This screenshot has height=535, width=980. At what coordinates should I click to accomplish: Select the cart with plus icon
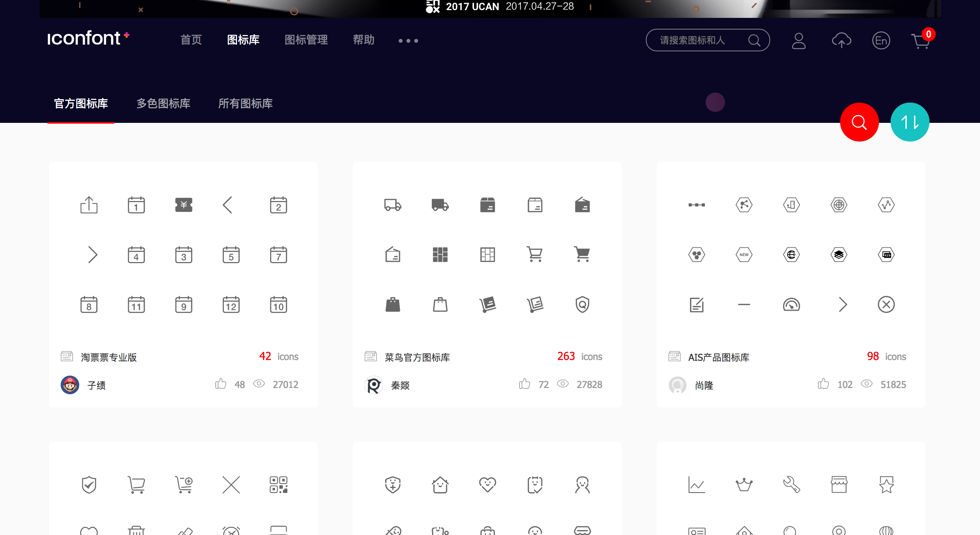[184, 485]
